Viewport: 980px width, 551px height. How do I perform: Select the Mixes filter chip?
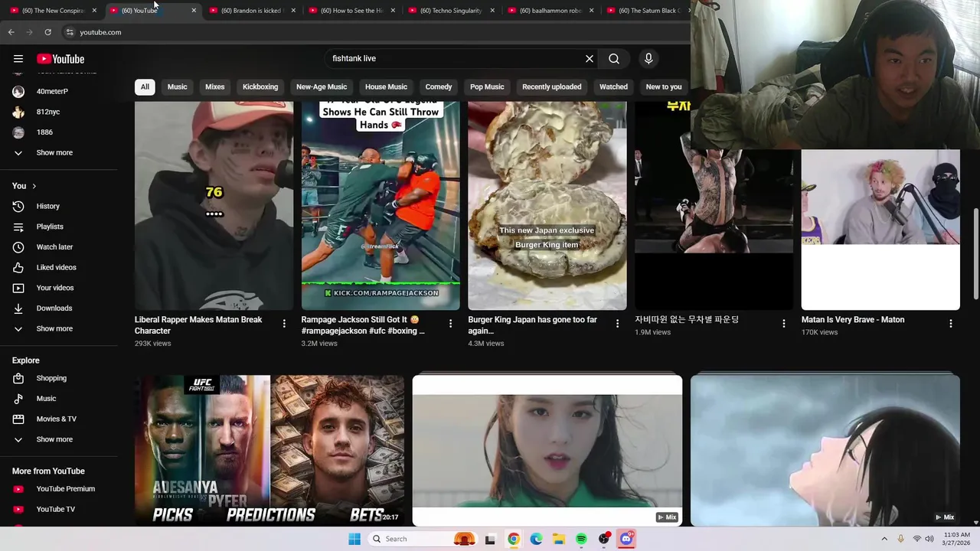[x=215, y=86]
